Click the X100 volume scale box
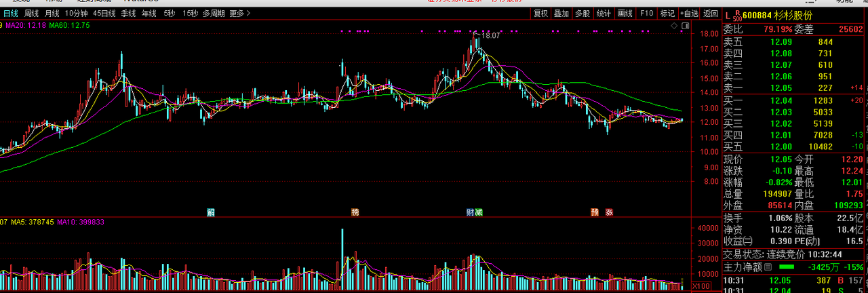This screenshot has width=868, height=293. [x=701, y=286]
